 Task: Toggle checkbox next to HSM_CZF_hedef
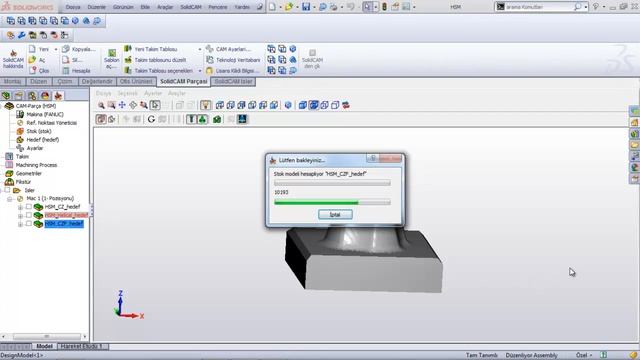pos(29,224)
